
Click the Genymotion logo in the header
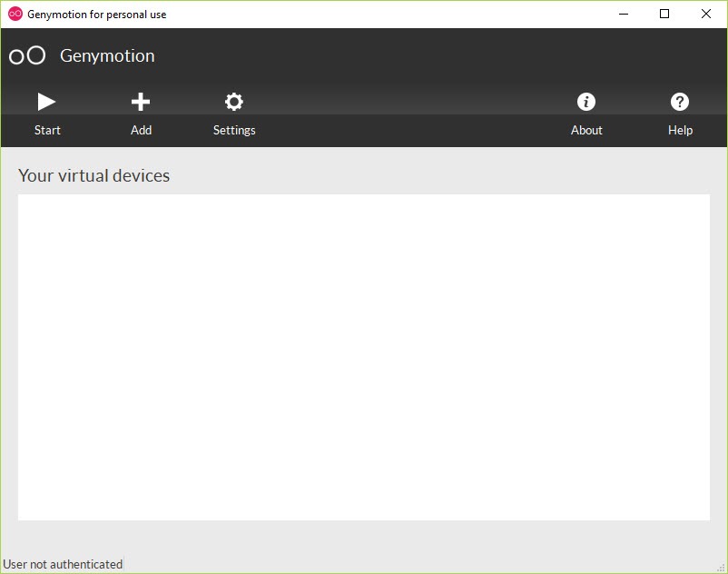point(27,55)
